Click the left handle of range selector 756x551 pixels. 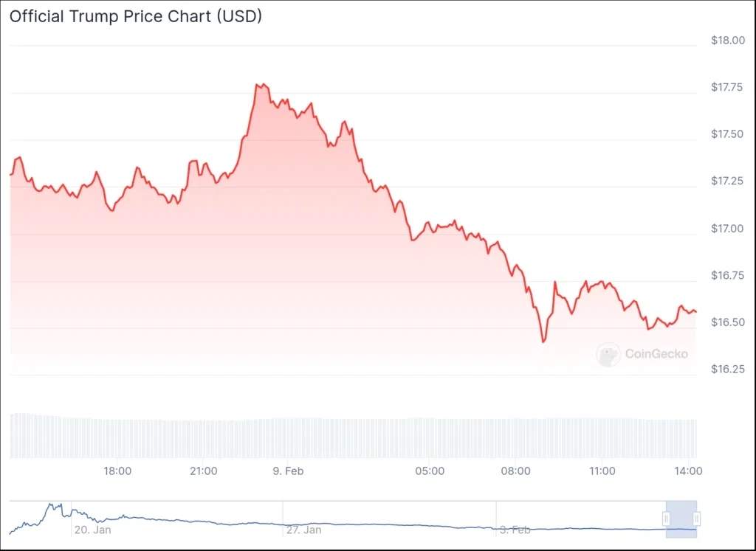(x=666, y=519)
